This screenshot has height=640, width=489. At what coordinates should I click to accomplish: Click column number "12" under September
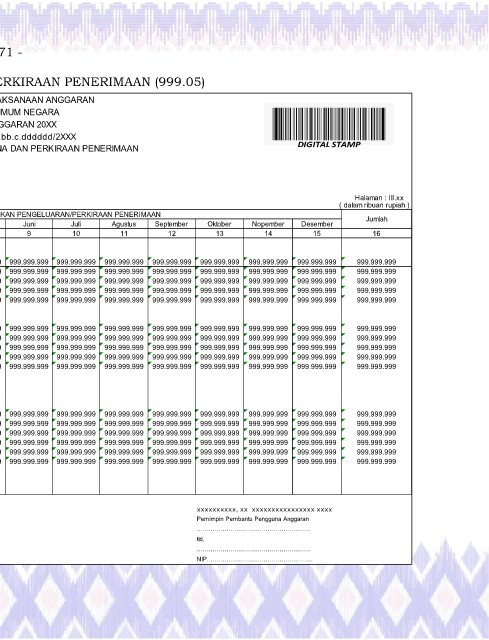coord(172,233)
